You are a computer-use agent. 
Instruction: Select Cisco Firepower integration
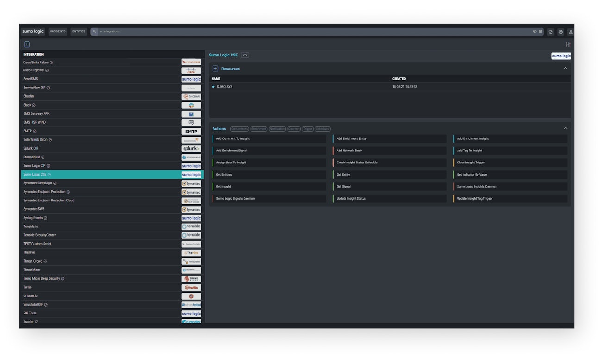coord(112,70)
